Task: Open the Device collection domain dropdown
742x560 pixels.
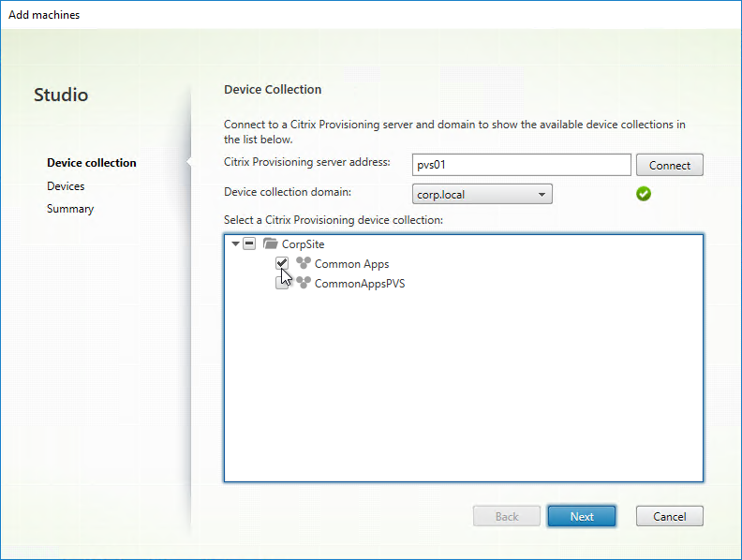Action: (482, 195)
